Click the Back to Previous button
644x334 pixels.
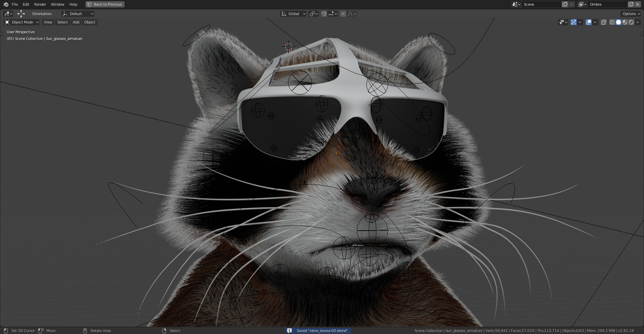click(x=105, y=4)
